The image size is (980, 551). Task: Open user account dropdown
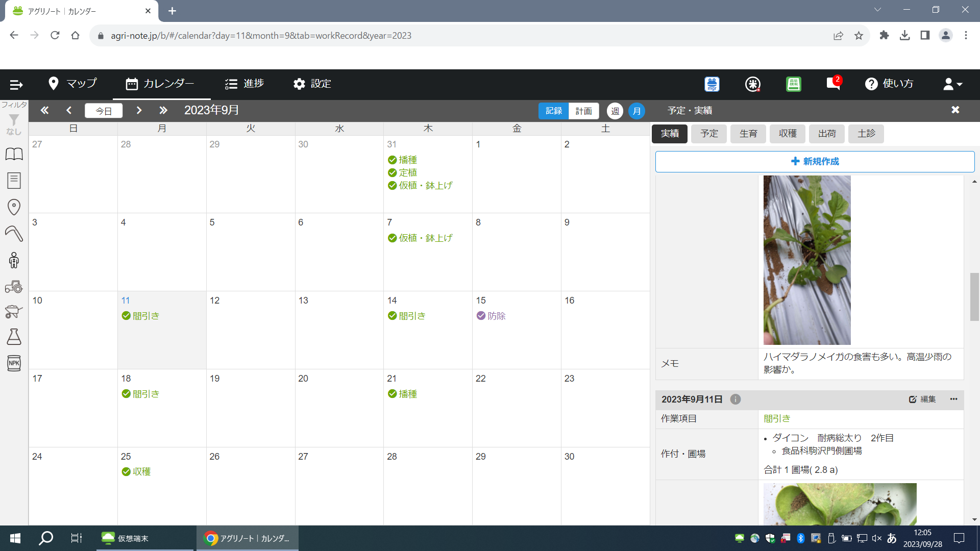pos(952,84)
